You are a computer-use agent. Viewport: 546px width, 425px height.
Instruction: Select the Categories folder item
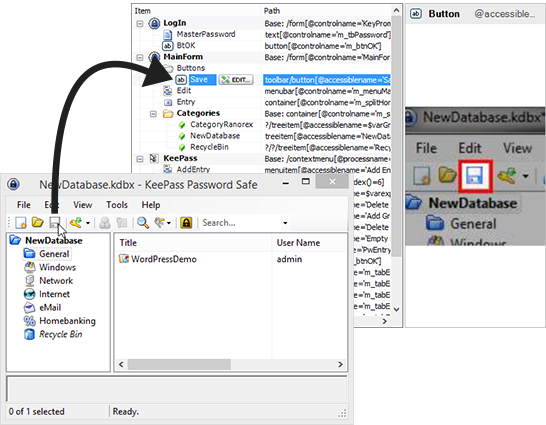pos(198,113)
